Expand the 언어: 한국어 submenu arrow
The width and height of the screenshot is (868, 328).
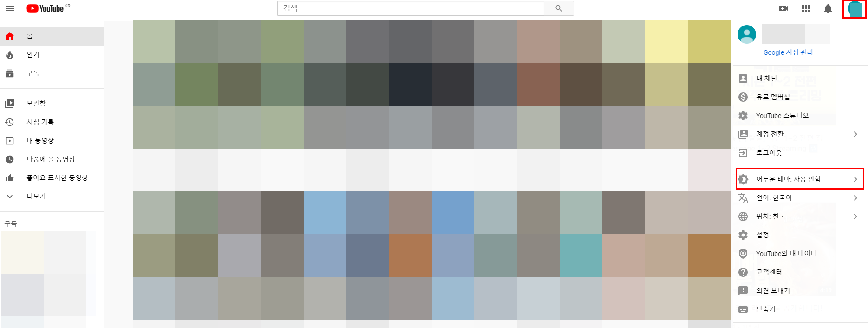[x=855, y=198]
